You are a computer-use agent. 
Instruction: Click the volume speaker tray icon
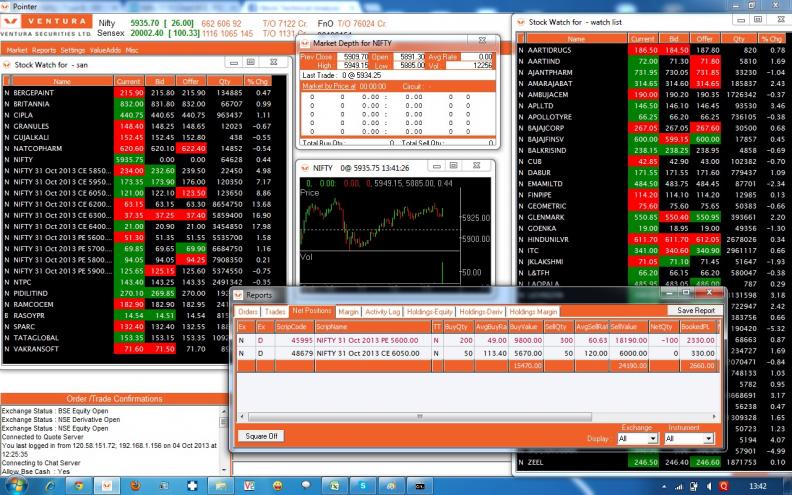pyautogui.click(x=709, y=486)
